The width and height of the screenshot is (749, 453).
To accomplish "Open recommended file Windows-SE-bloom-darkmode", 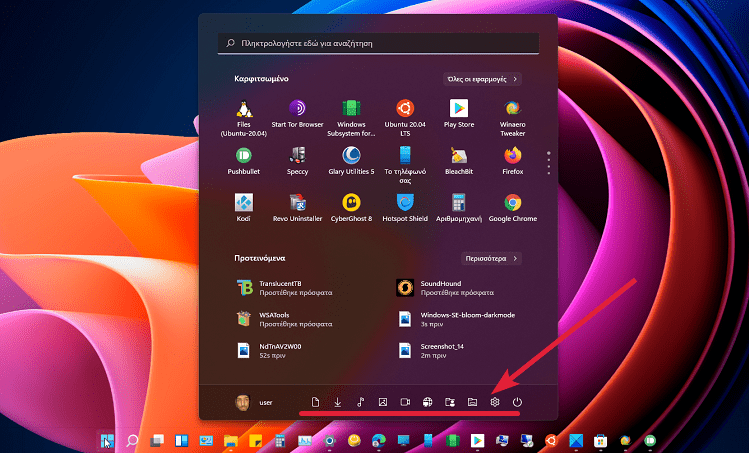I will coord(456,319).
